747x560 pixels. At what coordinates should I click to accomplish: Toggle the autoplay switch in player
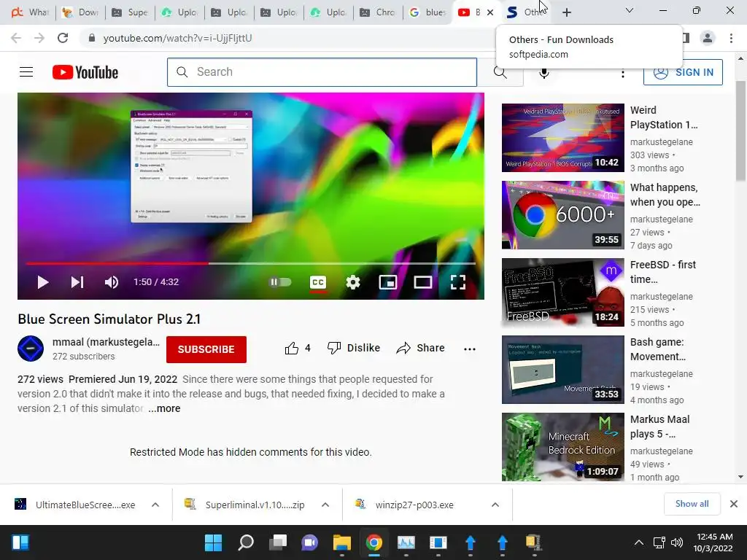point(280,282)
